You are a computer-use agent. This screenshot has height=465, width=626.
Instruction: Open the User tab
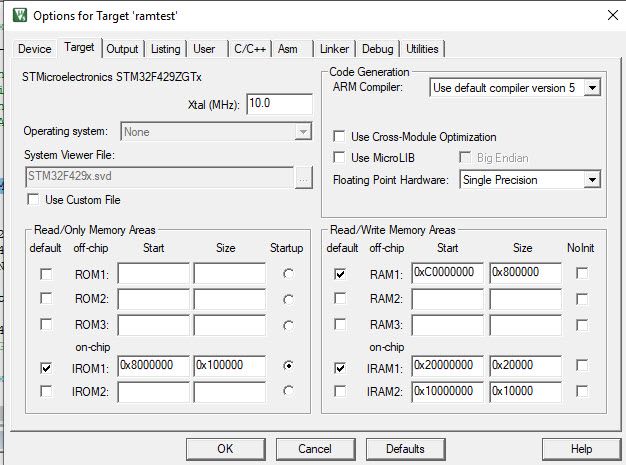204,49
